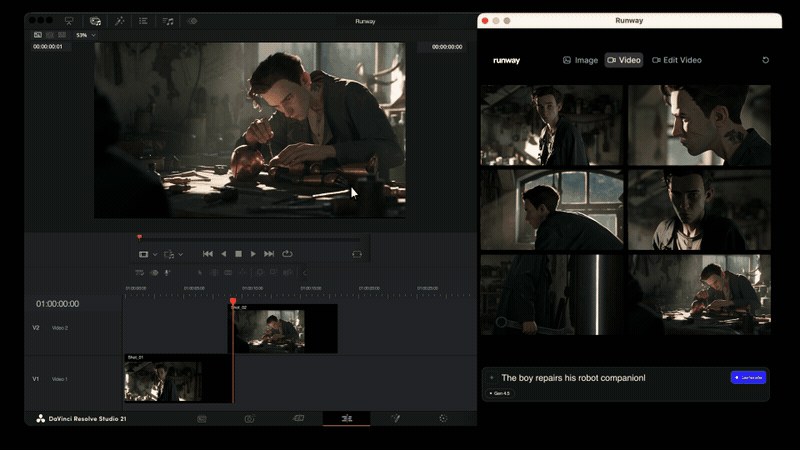The height and width of the screenshot is (450, 800).
Task: Stop playback in the viewer
Action: [238, 254]
